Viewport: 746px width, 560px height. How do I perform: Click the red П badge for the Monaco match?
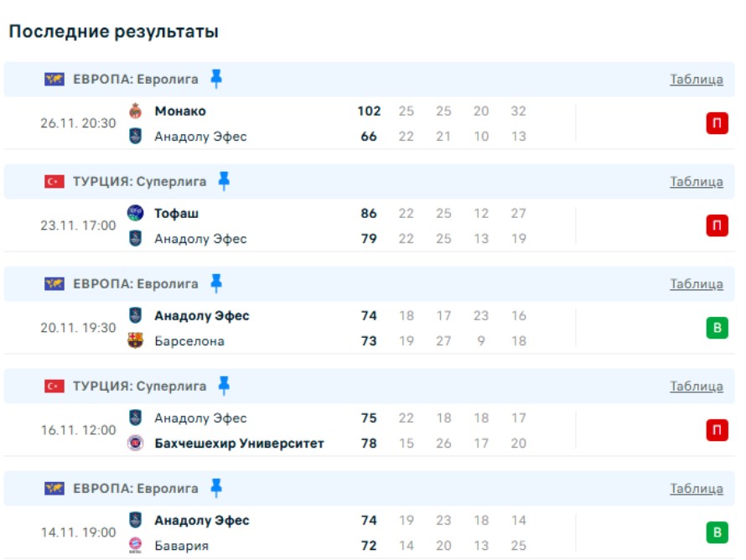717,124
